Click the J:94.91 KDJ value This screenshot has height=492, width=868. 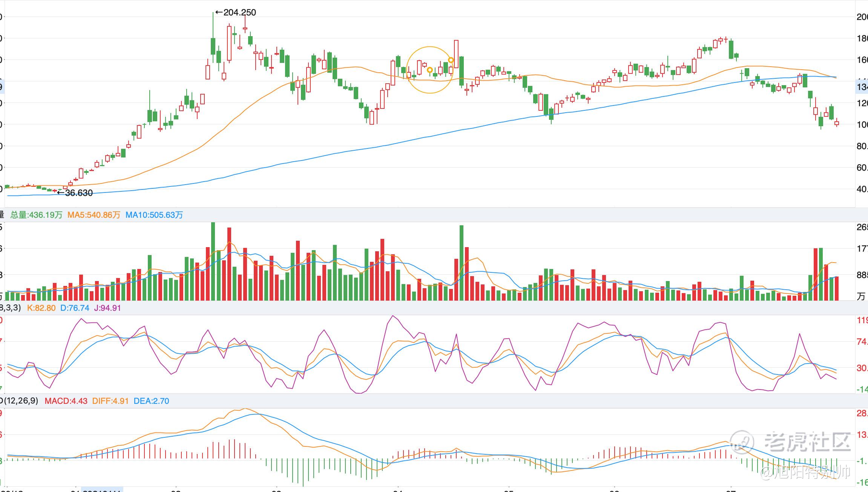tap(107, 308)
